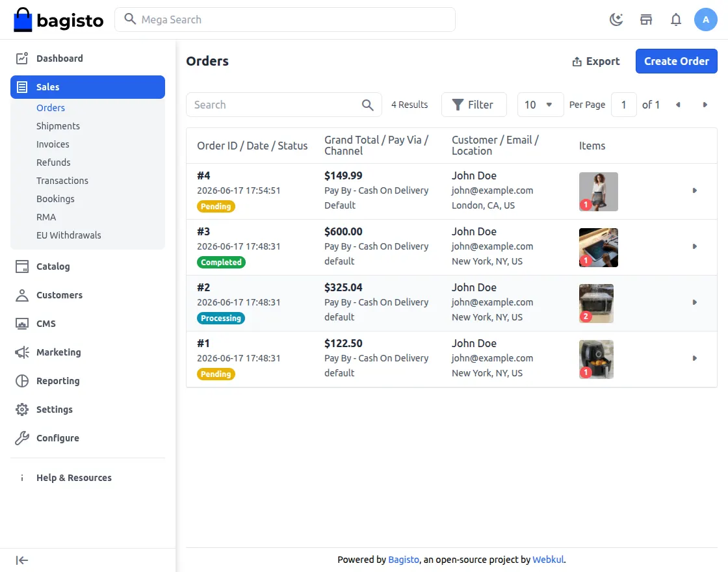Click Processing status badge of order #2
The height and width of the screenshot is (572, 728).
[x=221, y=318]
